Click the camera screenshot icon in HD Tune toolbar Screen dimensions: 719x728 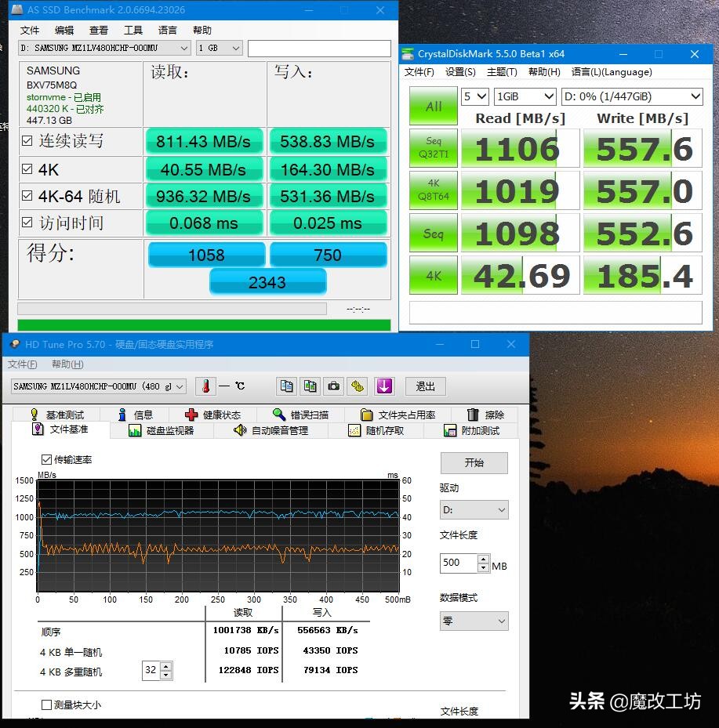(x=333, y=386)
